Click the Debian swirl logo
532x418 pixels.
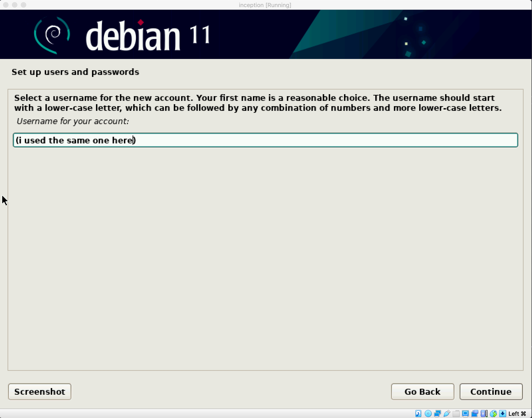click(52, 35)
